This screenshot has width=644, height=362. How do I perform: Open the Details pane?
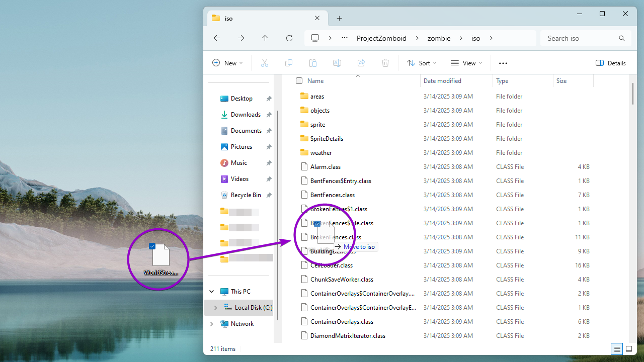click(x=610, y=63)
